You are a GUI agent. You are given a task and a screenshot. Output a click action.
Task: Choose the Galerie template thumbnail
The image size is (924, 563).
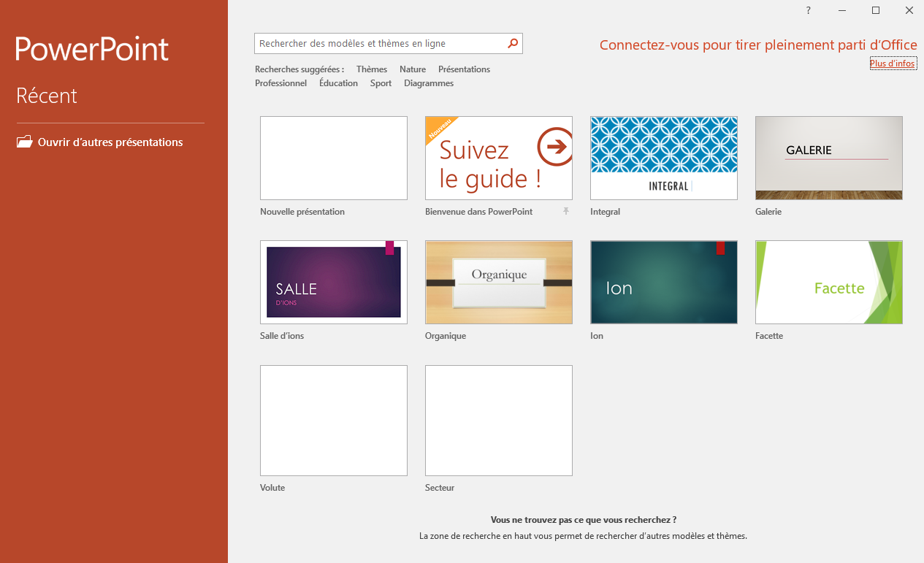(829, 158)
